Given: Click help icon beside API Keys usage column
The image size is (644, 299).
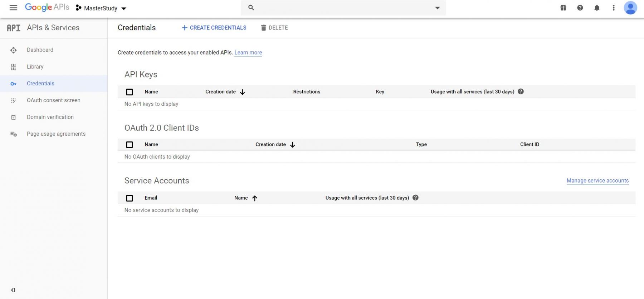Looking at the screenshot, I should coord(521,91).
